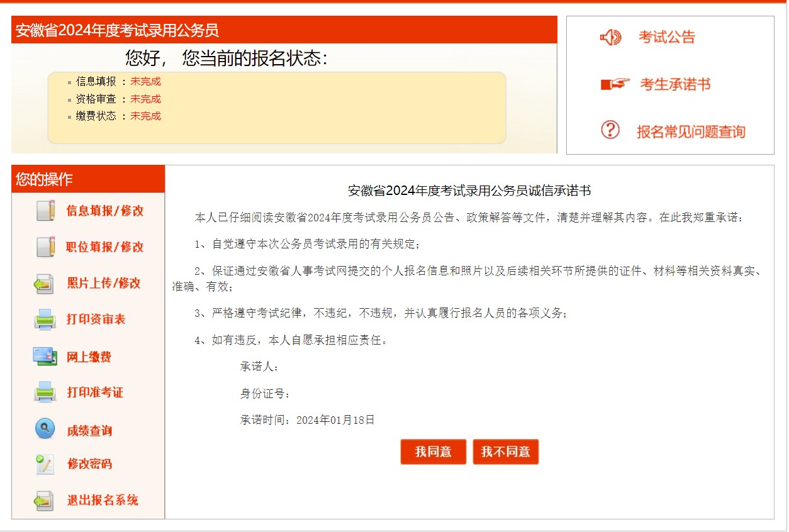Select 信息填报/修改 in the operations menu

pyautogui.click(x=105, y=211)
